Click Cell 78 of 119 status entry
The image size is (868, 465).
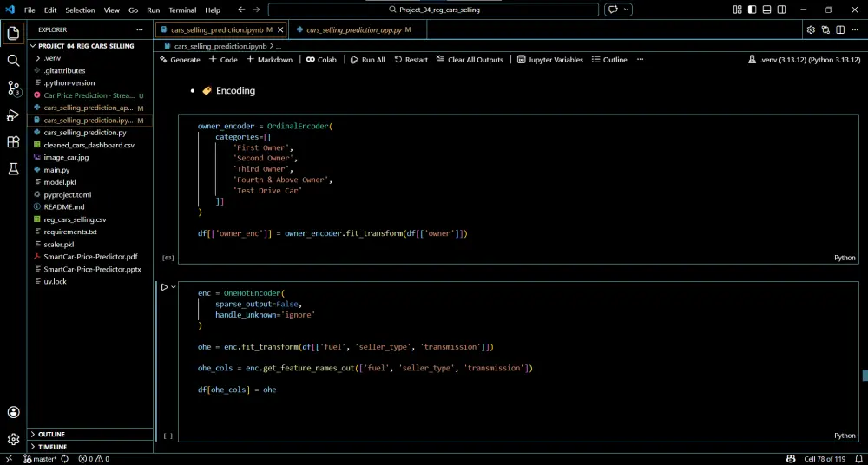pos(825,459)
